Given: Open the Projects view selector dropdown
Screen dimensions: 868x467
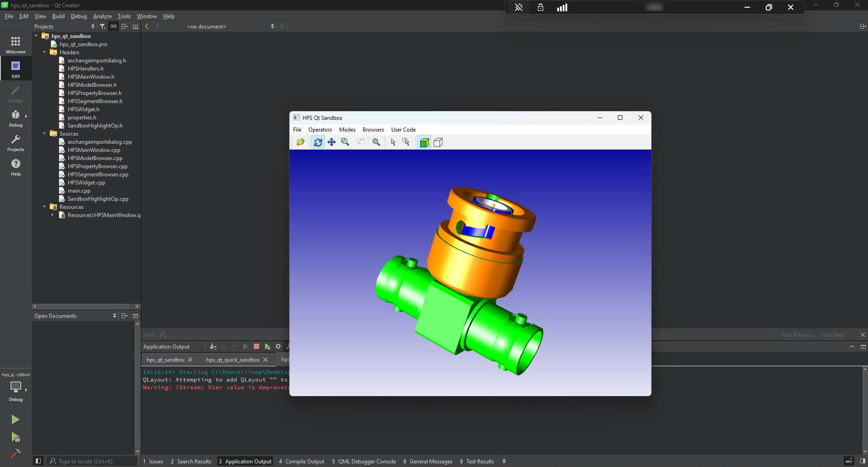Looking at the screenshot, I should (64, 27).
